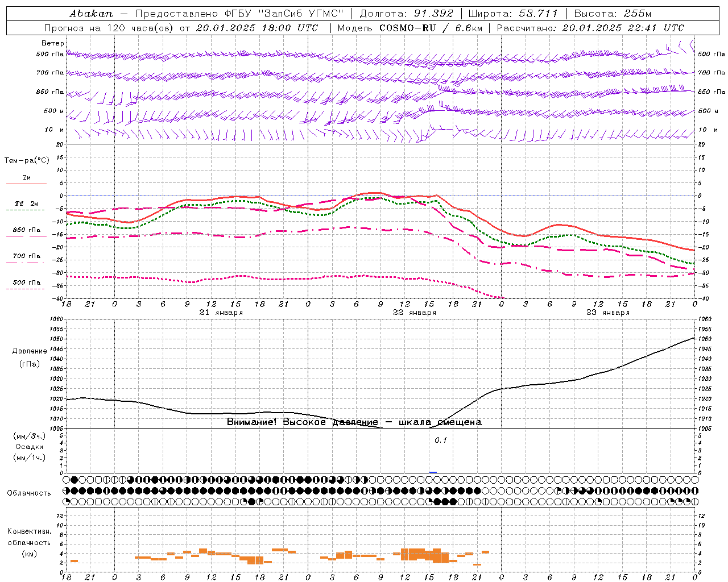Click the "700 гПа" temperature legend label
The width and height of the screenshot is (728, 582).
coord(27,256)
